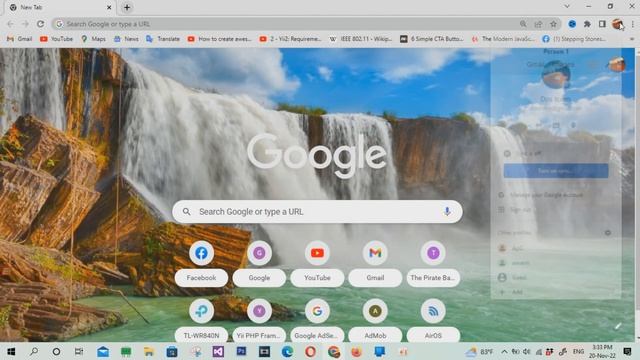This screenshot has width=640, height=360.
Task: Open The Pirate Ba... shortcut tile
Action: point(433,263)
